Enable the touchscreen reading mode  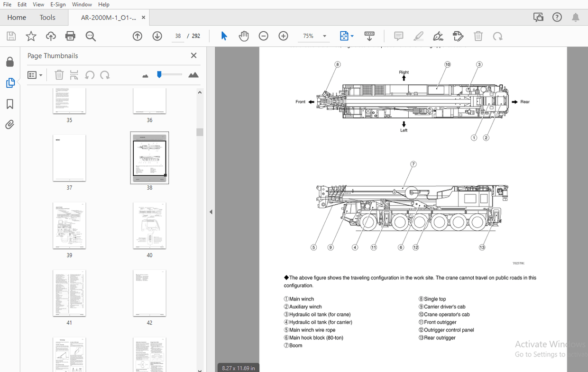point(369,36)
